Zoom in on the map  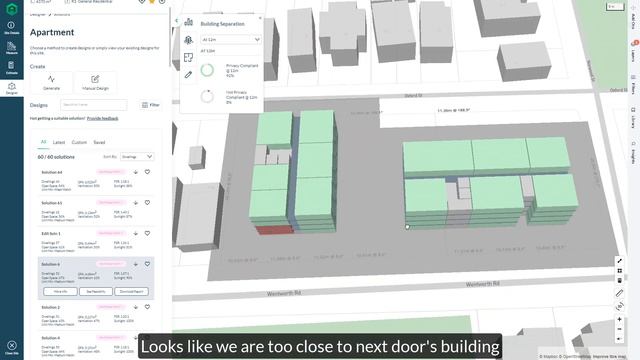(x=619, y=319)
